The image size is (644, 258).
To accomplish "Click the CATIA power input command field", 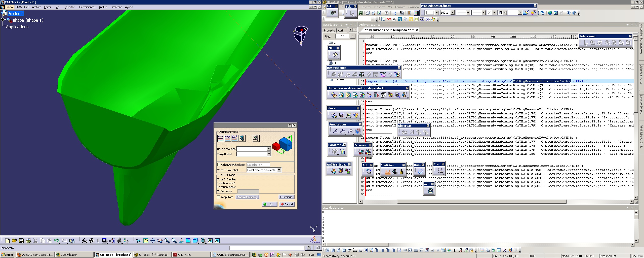I will [x=267, y=248].
